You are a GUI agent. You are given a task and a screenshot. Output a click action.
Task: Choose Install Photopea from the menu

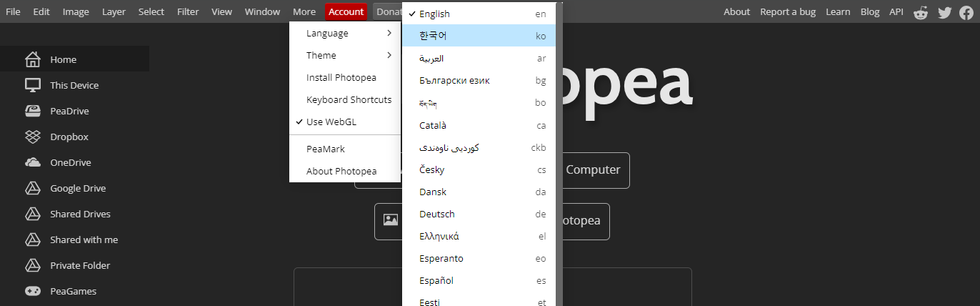click(345, 77)
